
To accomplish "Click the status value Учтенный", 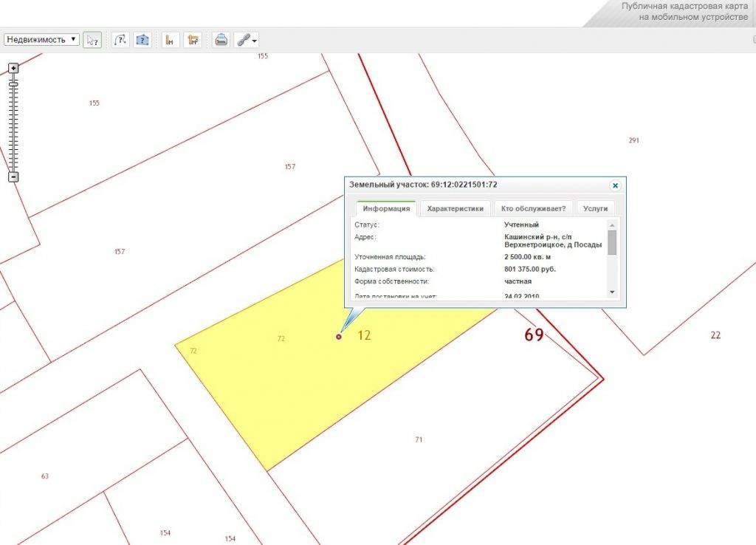I will coord(521,224).
